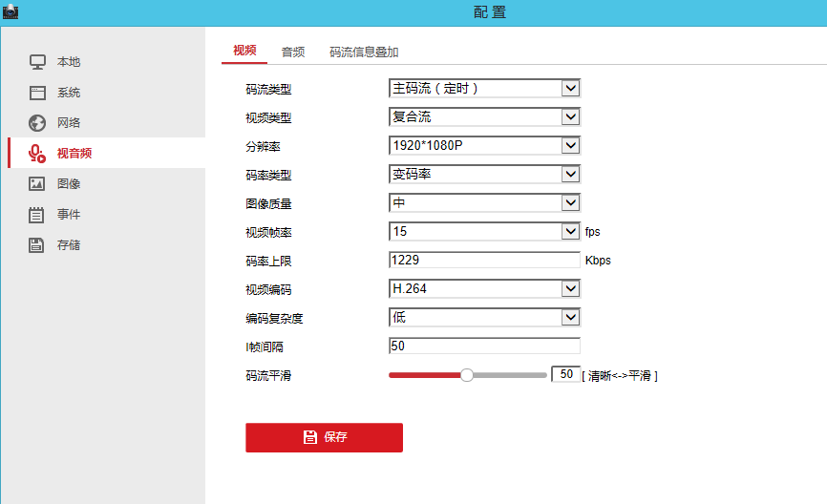This screenshot has height=504, width=827.
Task: Select the 视音频 sidebar item
Action: 107,154
